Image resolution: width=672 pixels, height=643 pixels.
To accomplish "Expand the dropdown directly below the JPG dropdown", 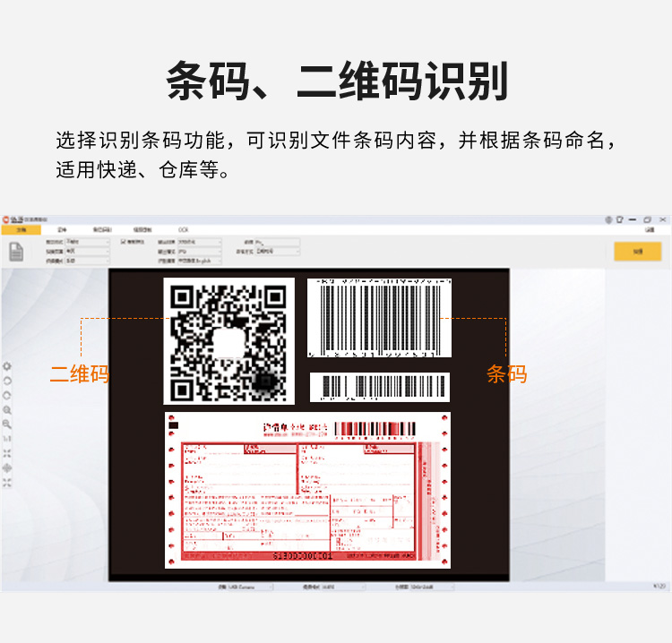I will tap(200, 261).
